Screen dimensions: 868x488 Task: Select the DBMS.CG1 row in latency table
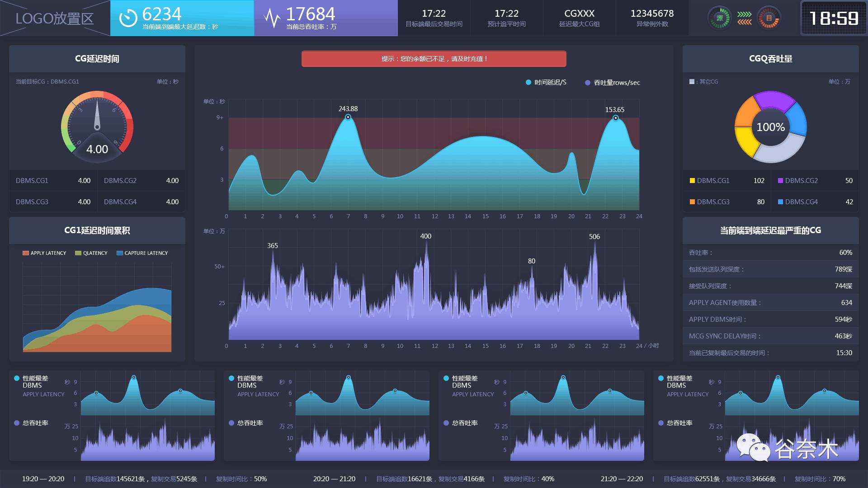pos(53,181)
